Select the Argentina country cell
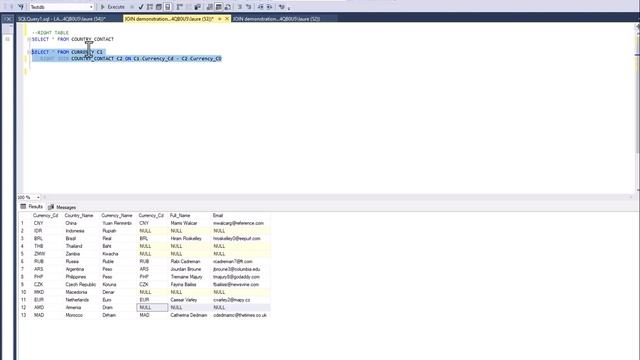This screenshot has height=360, width=640. coord(81,269)
